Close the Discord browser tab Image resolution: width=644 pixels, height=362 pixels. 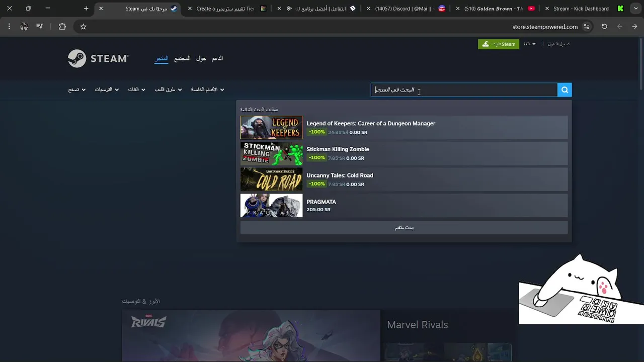click(x=369, y=9)
